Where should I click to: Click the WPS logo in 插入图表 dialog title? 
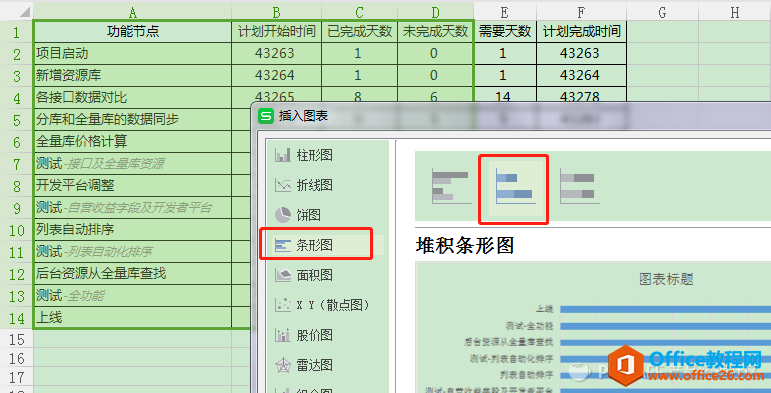pyautogui.click(x=266, y=116)
